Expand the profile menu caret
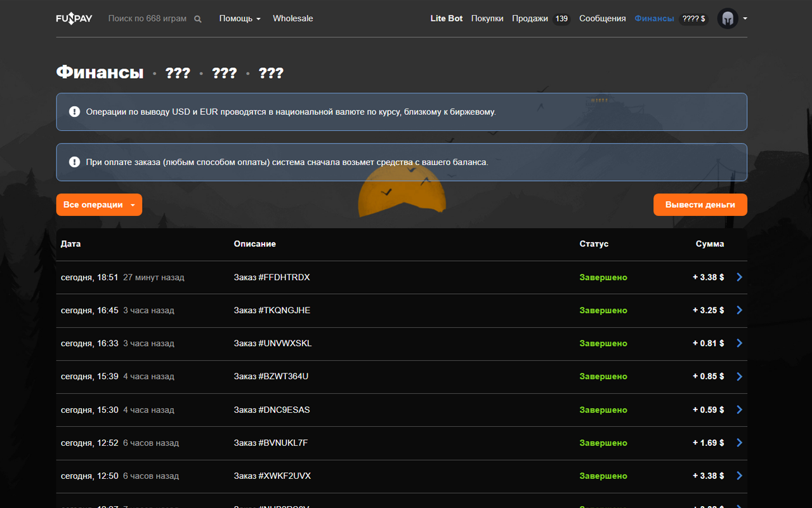The width and height of the screenshot is (812, 508). tap(745, 18)
